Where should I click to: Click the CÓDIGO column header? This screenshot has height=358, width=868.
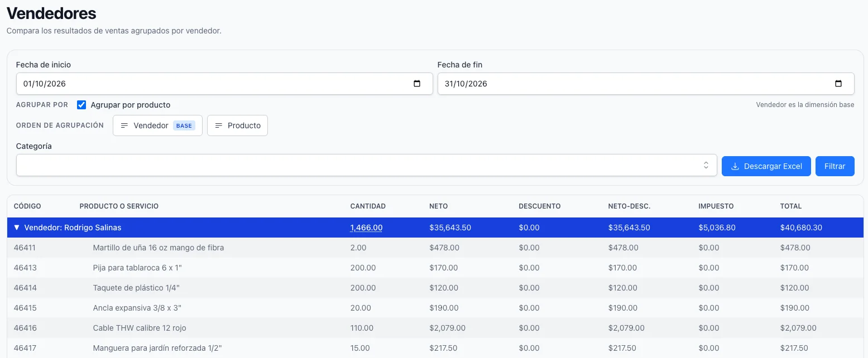[27, 206]
